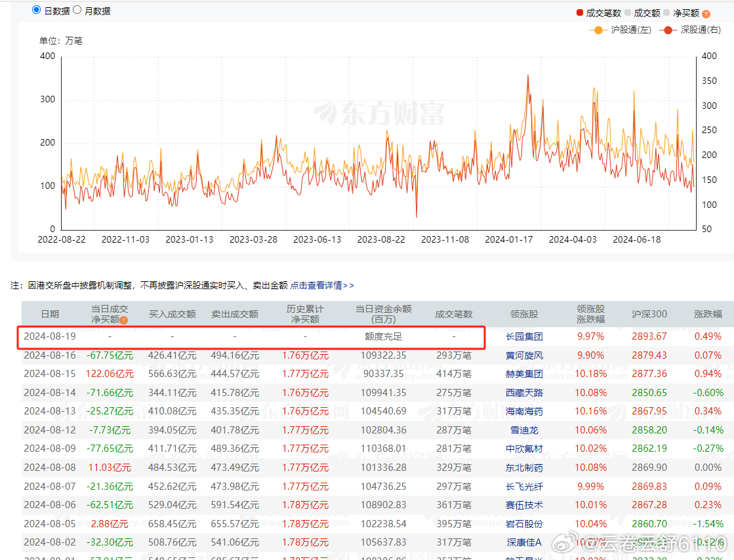Click the 日期 column header

pos(50,314)
